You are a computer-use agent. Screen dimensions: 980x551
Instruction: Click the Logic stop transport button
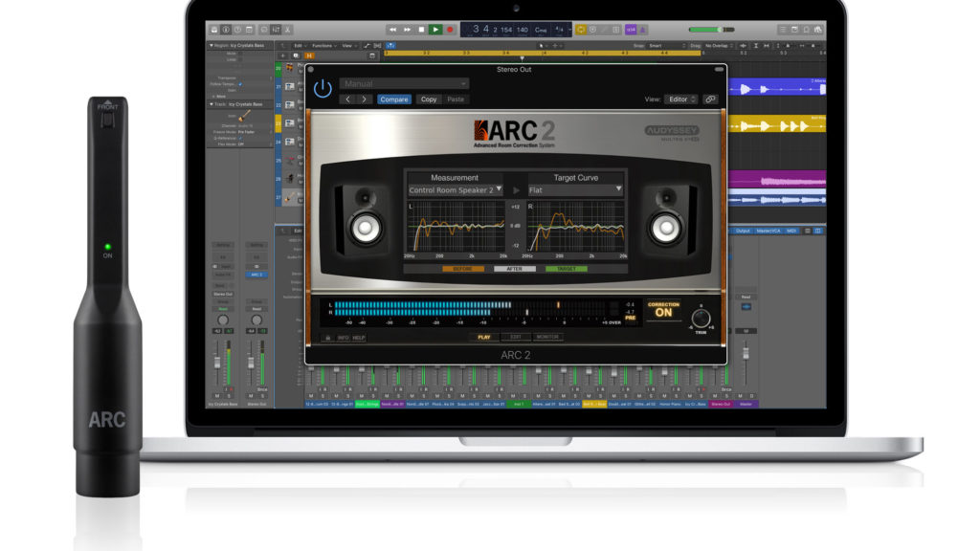coord(422,30)
